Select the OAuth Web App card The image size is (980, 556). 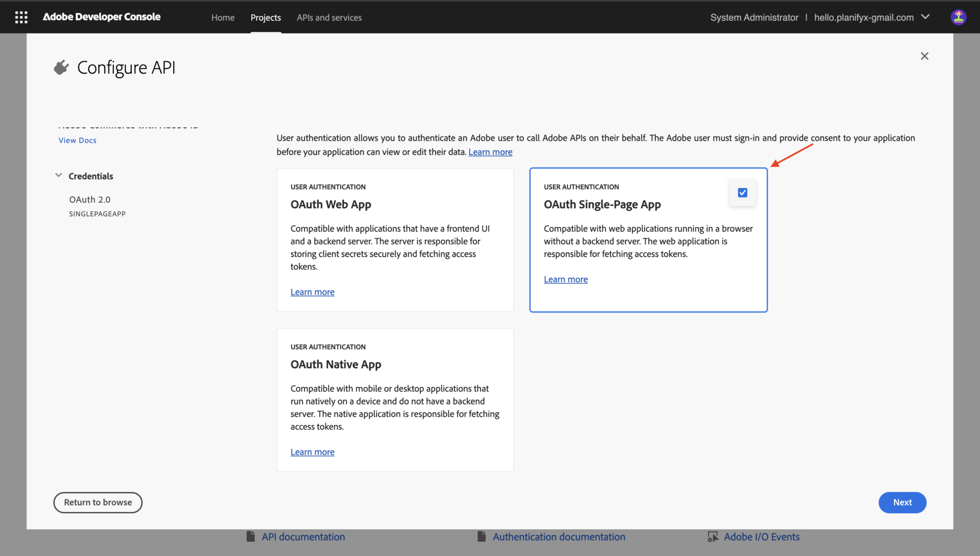395,240
